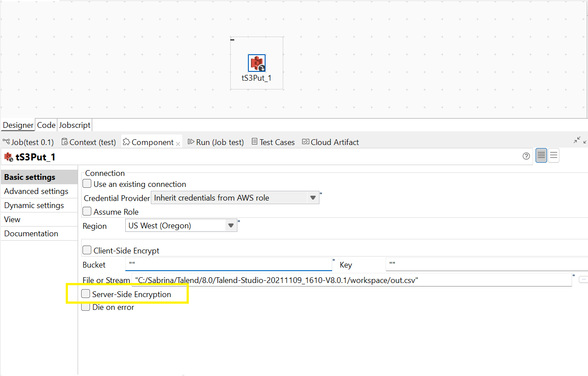This screenshot has width=588, height=376.
Task: Open the Credential Provider dropdown
Action: pos(313,197)
